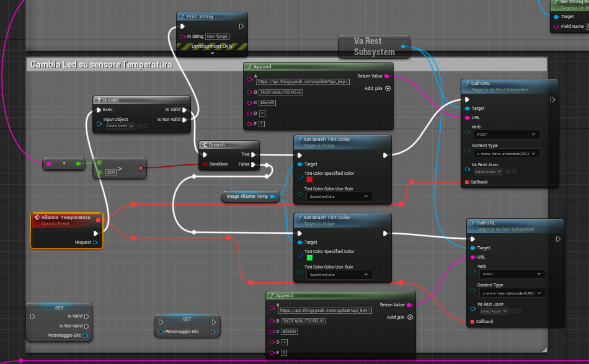Click the Is Valid node browse asset icon
589x364 pixels.
(146, 127)
